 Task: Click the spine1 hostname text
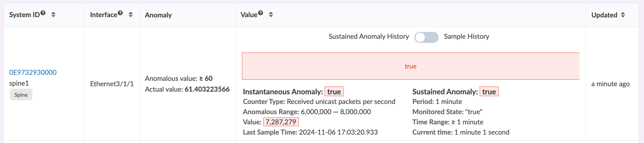pos(19,83)
